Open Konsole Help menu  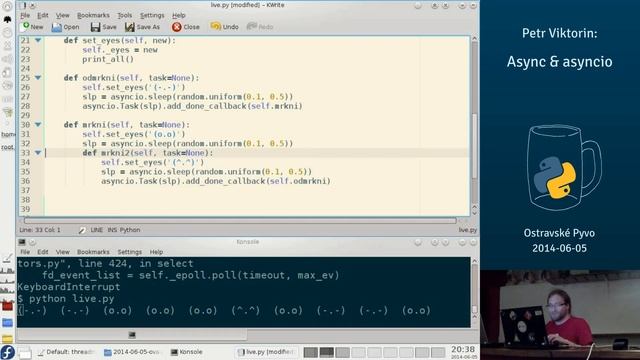[x=156, y=252]
